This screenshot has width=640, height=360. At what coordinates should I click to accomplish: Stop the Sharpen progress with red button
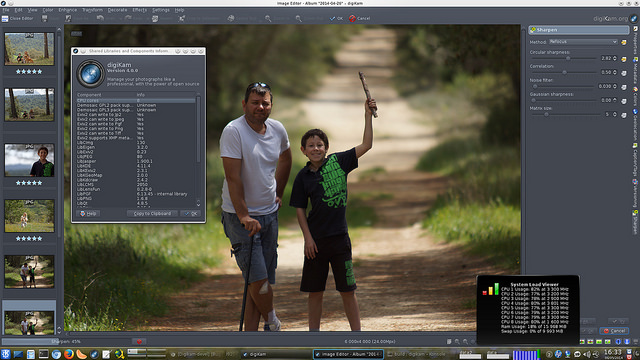[139, 341]
